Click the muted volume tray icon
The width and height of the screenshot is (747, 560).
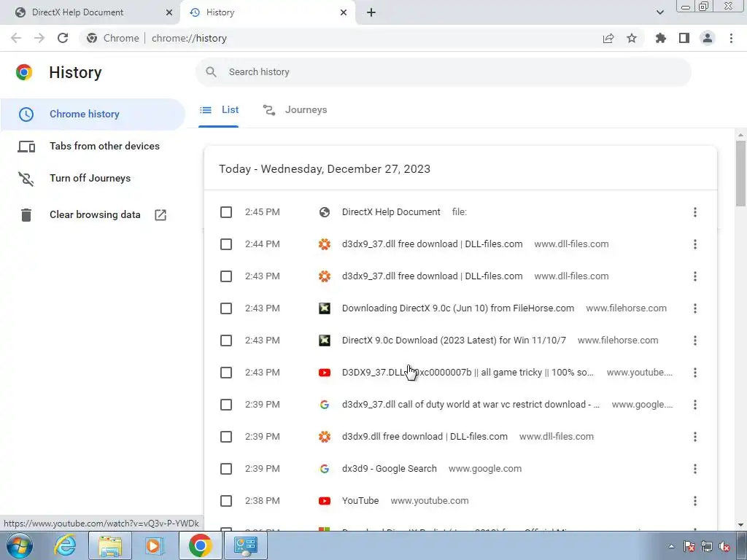pyautogui.click(x=724, y=546)
